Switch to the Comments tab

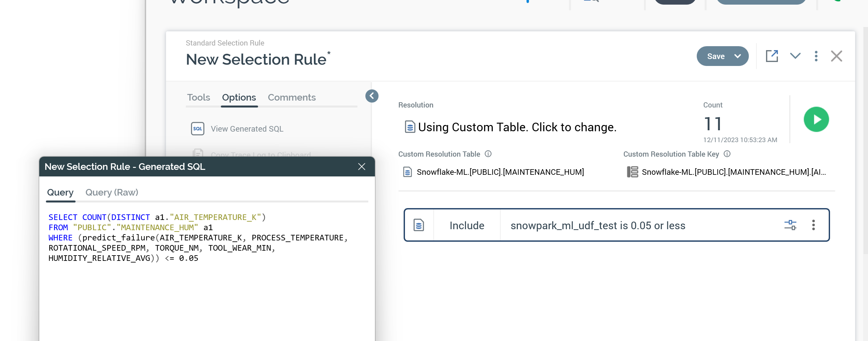point(291,97)
